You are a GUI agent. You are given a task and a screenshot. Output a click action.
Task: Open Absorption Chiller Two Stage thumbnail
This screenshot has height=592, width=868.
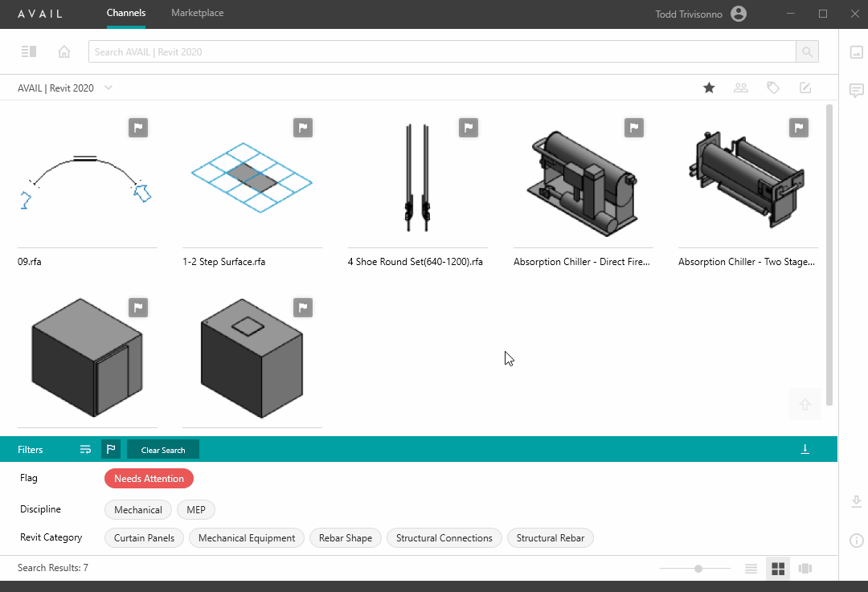tap(747, 179)
